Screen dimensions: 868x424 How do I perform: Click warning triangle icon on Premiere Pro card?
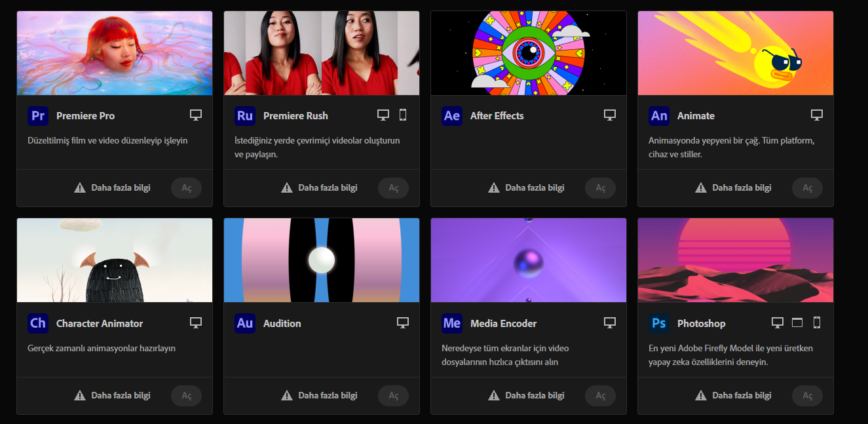[80, 188]
